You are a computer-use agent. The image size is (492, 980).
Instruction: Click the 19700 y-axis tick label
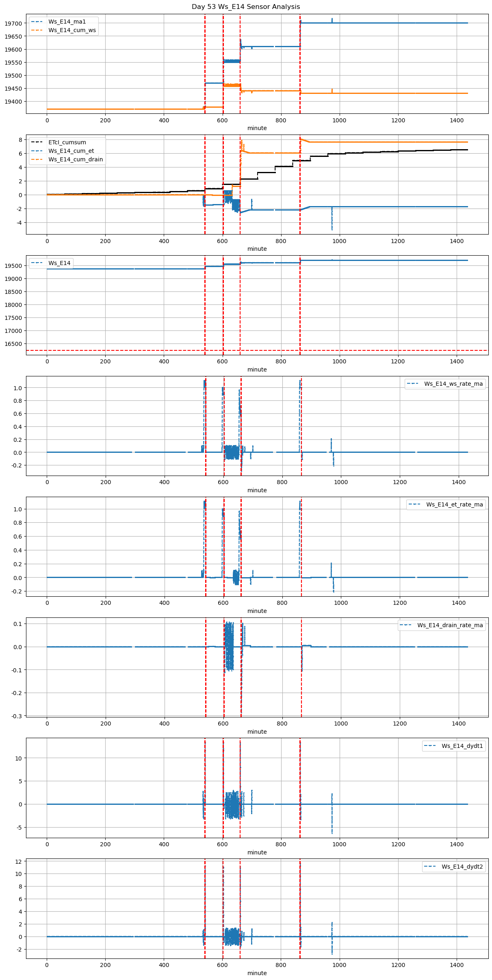13,24
